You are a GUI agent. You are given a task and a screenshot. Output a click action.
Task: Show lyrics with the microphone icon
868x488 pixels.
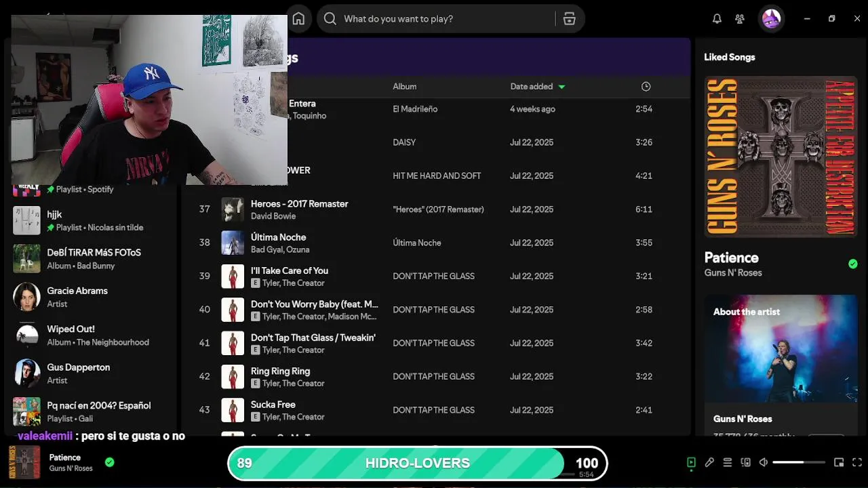[x=709, y=462]
